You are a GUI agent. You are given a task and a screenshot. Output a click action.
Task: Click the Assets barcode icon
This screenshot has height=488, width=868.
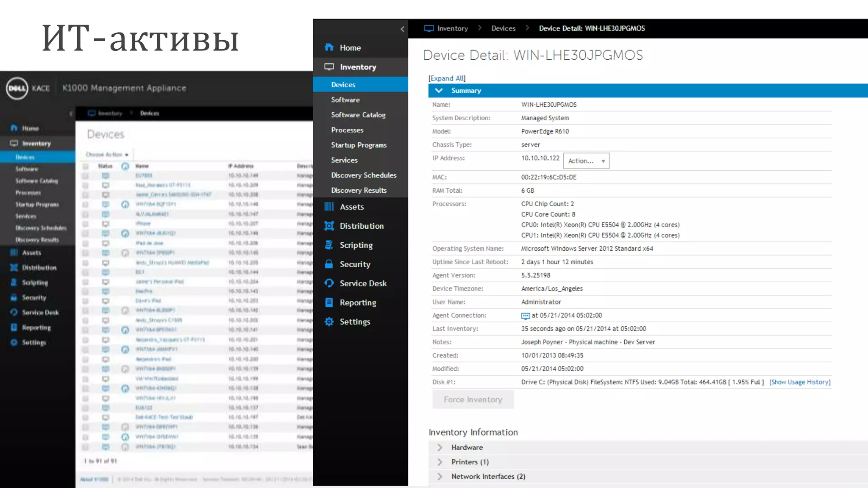(x=329, y=207)
